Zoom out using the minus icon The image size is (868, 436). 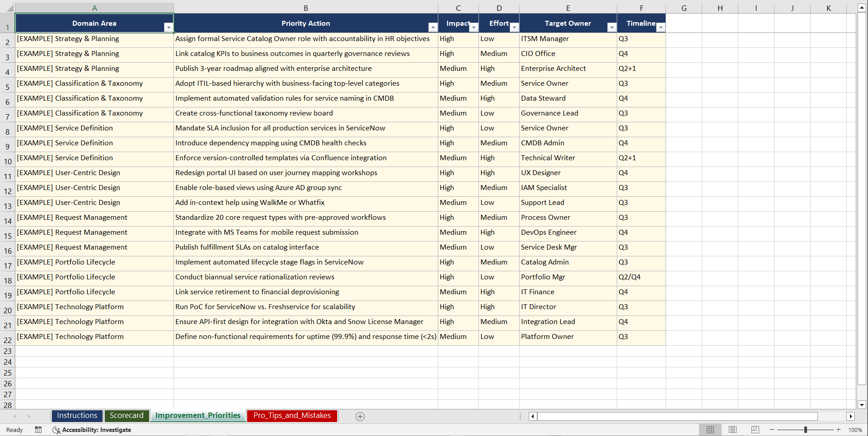[x=772, y=430]
